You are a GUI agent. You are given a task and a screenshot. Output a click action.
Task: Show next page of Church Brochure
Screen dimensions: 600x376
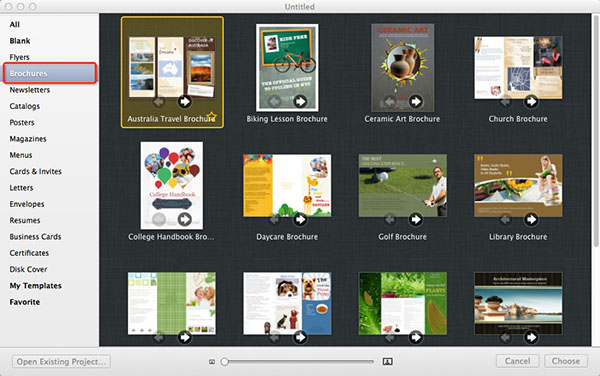click(x=531, y=102)
